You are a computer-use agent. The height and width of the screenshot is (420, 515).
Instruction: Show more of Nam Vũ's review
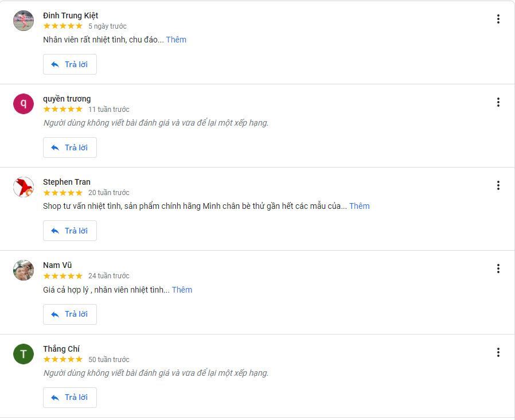(182, 290)
